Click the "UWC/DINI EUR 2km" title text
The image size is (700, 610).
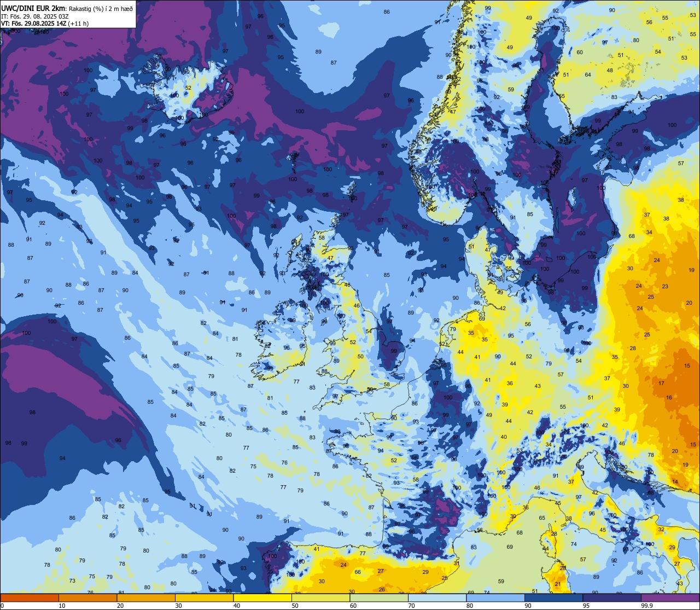(33, 8)
